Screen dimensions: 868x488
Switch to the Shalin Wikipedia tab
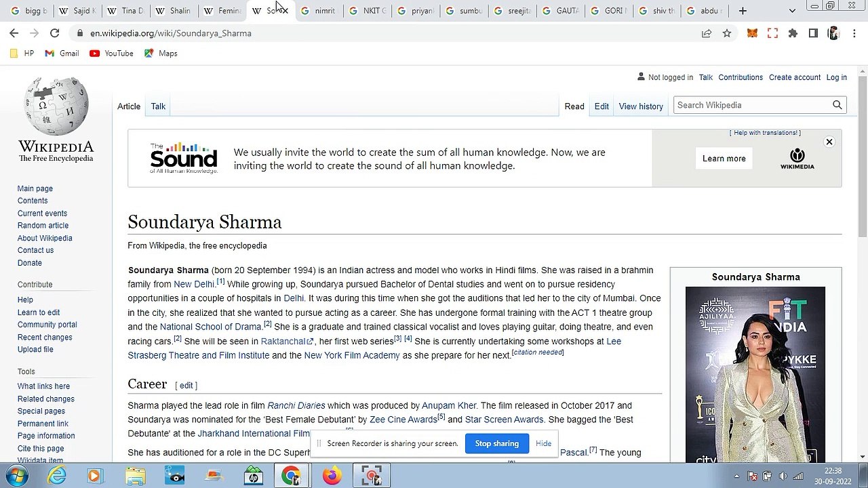(174, 11)
